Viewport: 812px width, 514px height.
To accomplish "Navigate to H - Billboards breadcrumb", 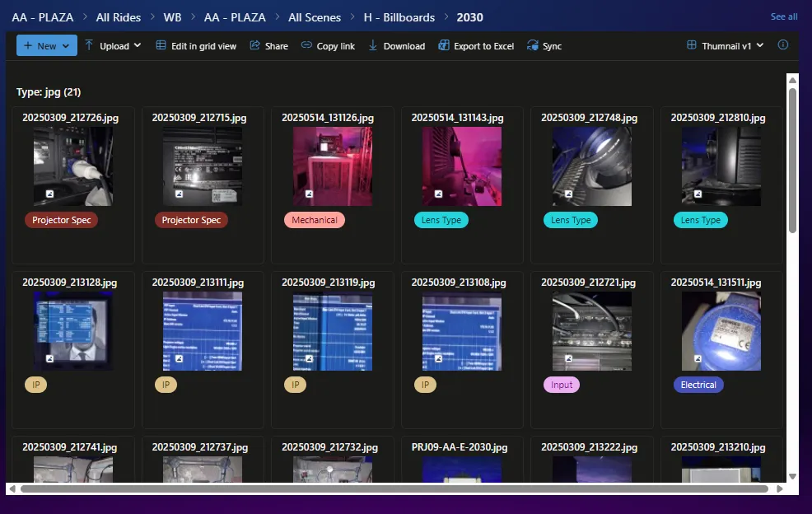I will (399, 17).
